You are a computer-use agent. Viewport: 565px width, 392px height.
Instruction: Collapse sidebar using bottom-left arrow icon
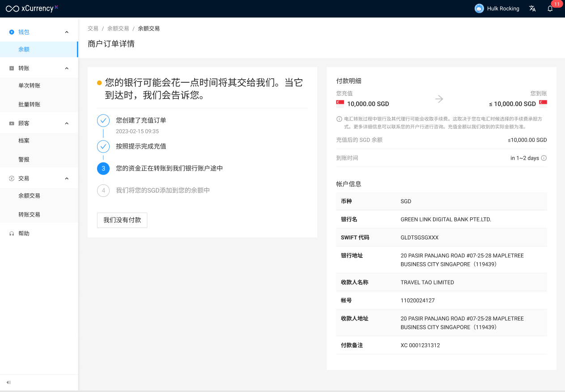click(8, 382)
